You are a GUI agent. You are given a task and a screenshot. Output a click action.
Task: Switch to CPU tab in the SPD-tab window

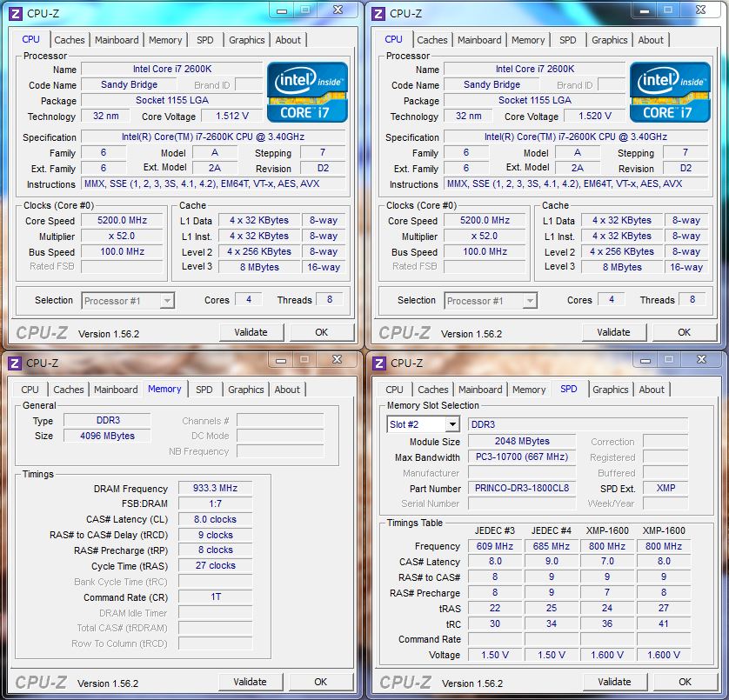(x=394, y=390)
